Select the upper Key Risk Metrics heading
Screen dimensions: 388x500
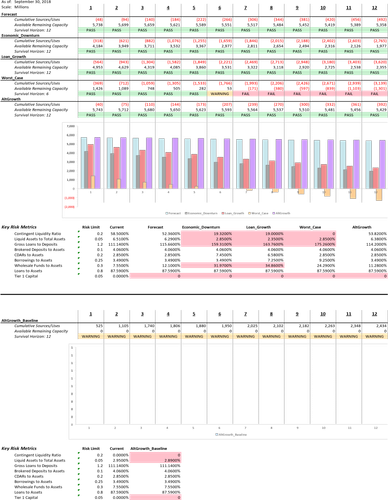point(19,227)
